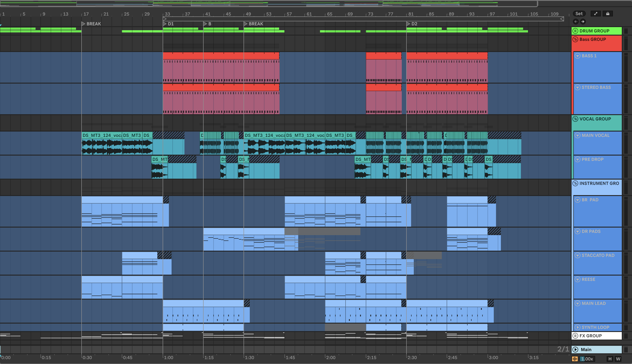
Task: Unfold the DRUM GROUP track
Action: [x=575, y=31]
